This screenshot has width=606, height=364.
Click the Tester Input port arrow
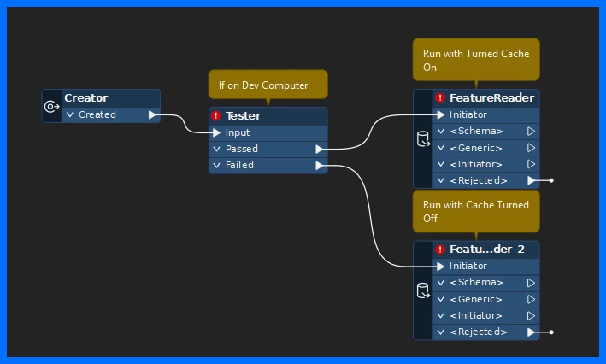coord(216,132)
